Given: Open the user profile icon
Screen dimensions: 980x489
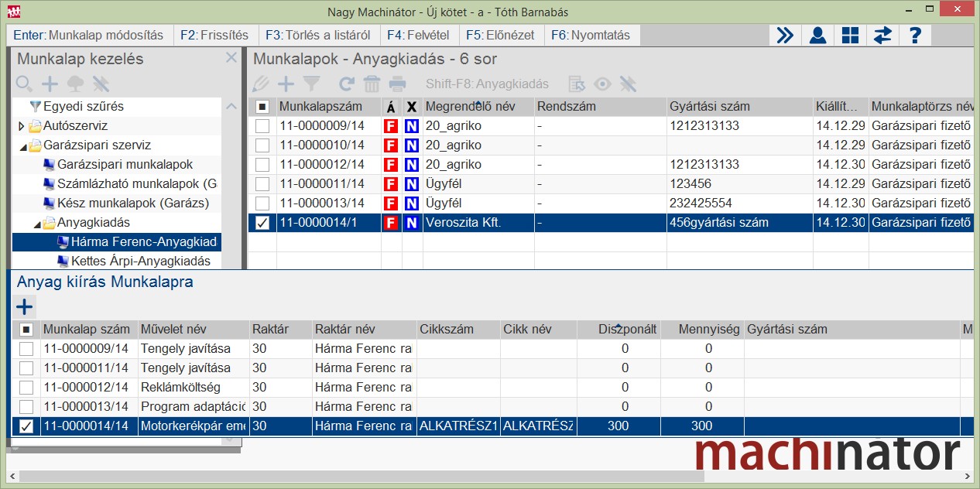Looking at the screenshot, I should (817, 35).
